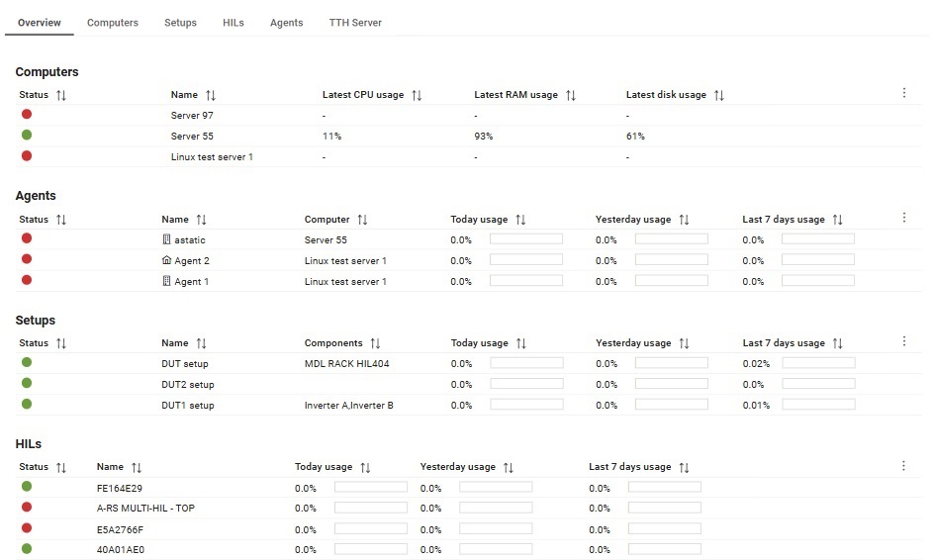Open the Server 55 computer entry
This screenshot has height=560, width=933.
[192, 137]
